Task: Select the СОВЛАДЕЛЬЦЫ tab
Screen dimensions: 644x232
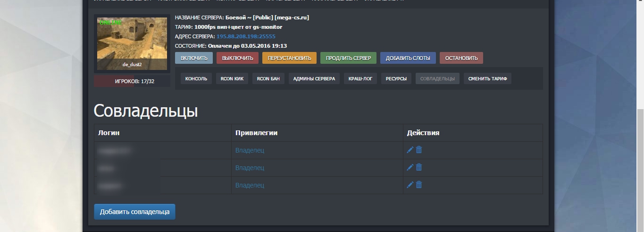Action: [x=437, y=78]
